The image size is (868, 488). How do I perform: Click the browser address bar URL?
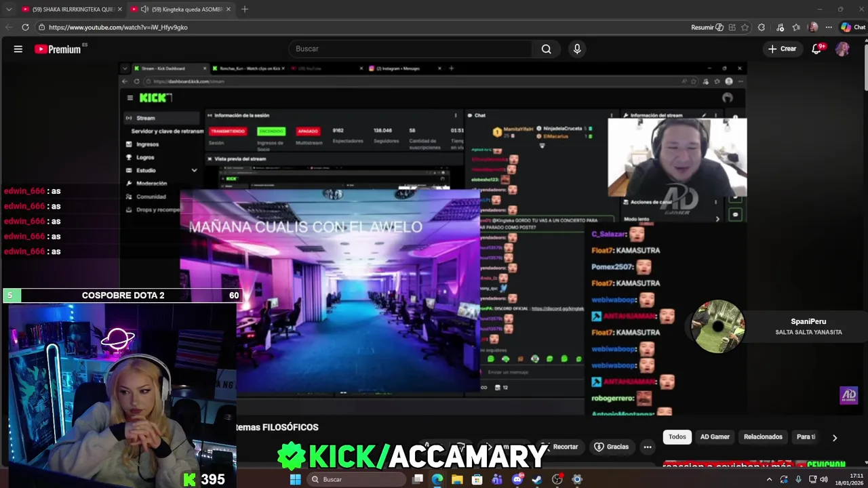pyautogui.click(x=118, y=27)
